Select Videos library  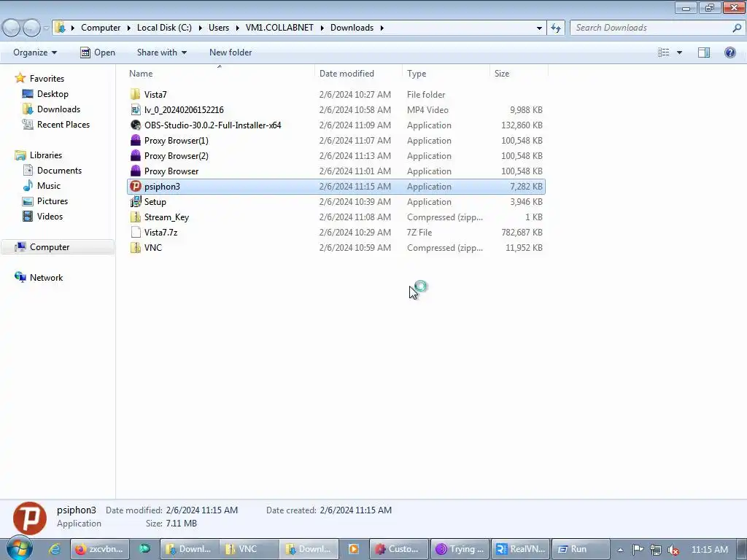tap(42, 216)
